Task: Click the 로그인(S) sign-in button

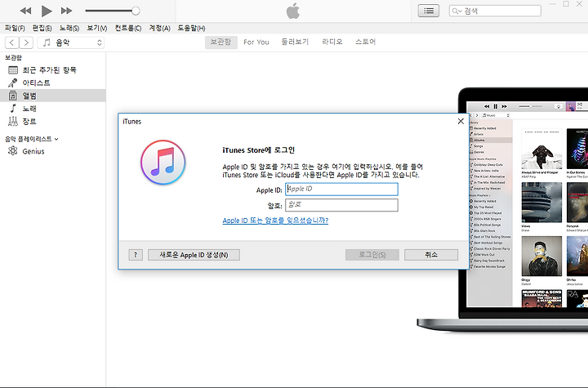Action: (x=372, y=255)
